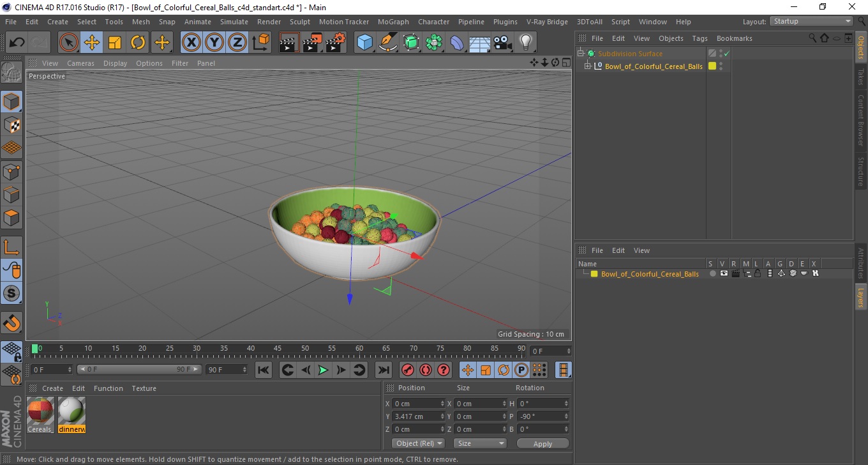Image resolution: width=868 pixels, height=465 pixels.
Task: Toggle Autokeying button
Action: click(425, 370)
